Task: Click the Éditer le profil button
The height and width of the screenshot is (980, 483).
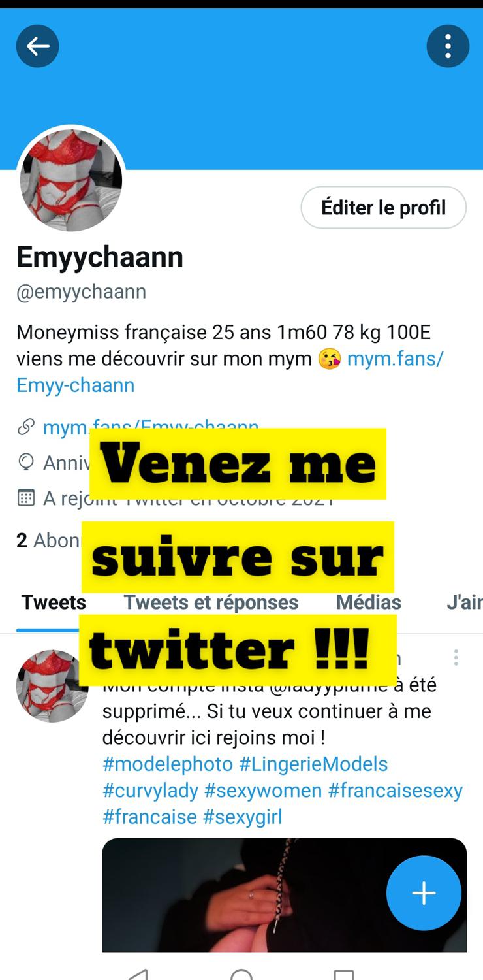Action: point(384,208)
